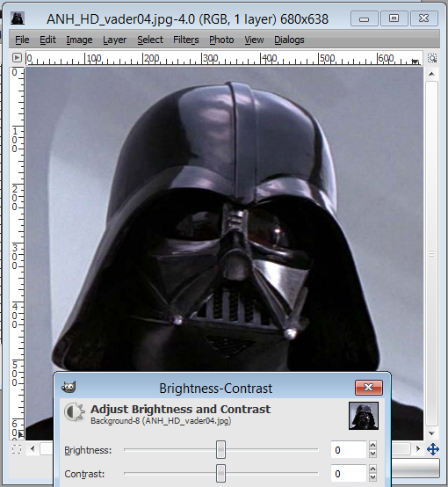Toggle the Quick Mask icon at bottom left
Viewport: 448px width, 487px height.
pos(17,449)
